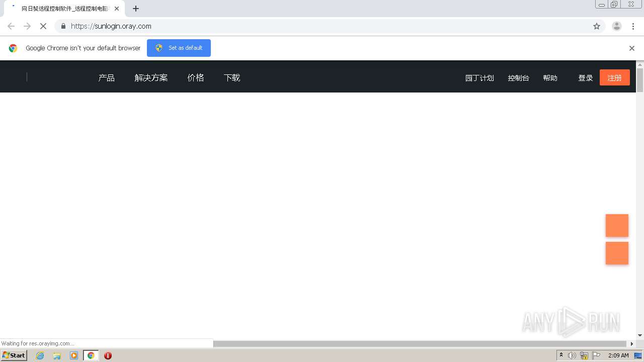644x362 pixels.
Task: Open 控制台 link
Action: 518,78
